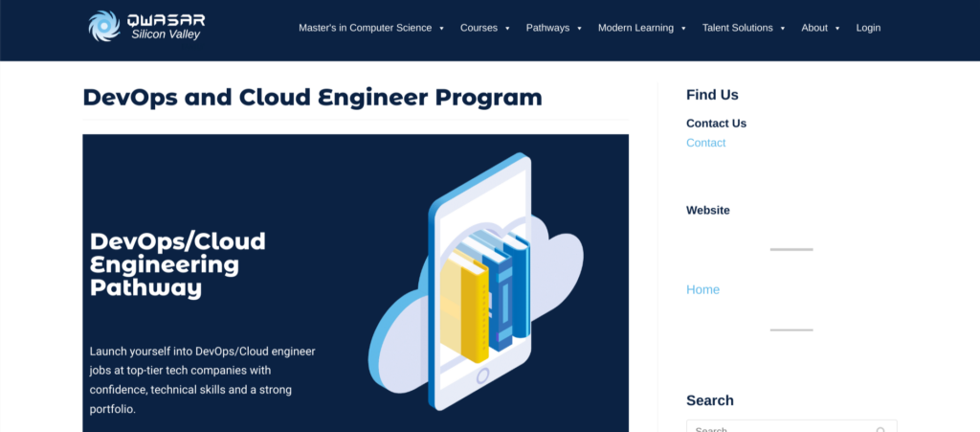This screenshot has width=980, height=432.
Task: Click the Login link
Action: (868, 28)
